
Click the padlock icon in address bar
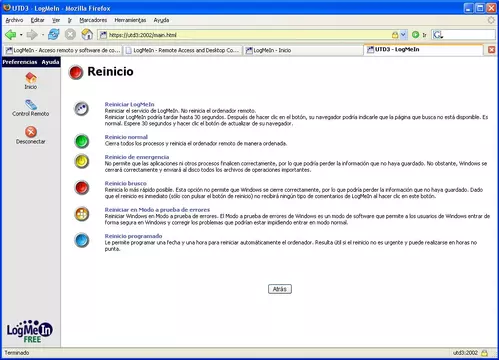(x=395, y=35)
